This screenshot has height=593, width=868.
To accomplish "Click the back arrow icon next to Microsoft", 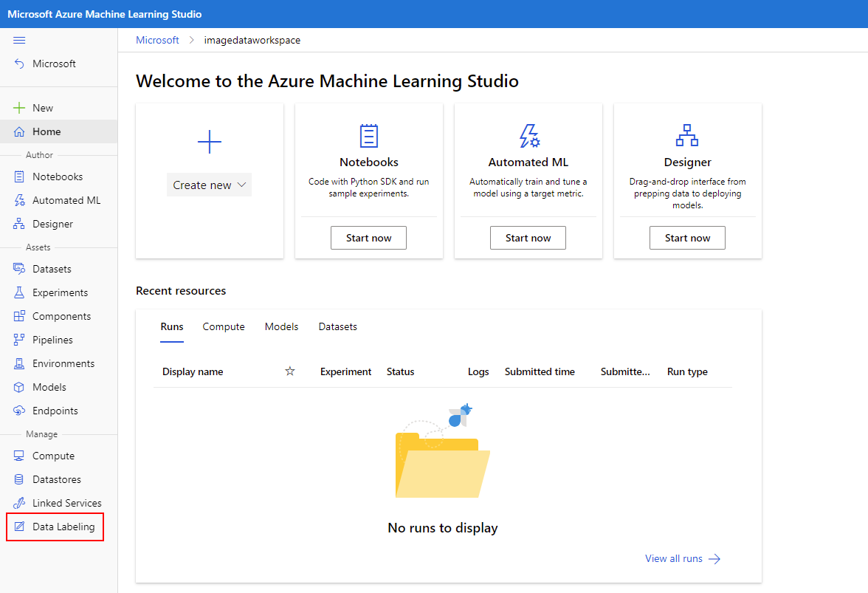I will pyautogui.click(x=19, y=64).
